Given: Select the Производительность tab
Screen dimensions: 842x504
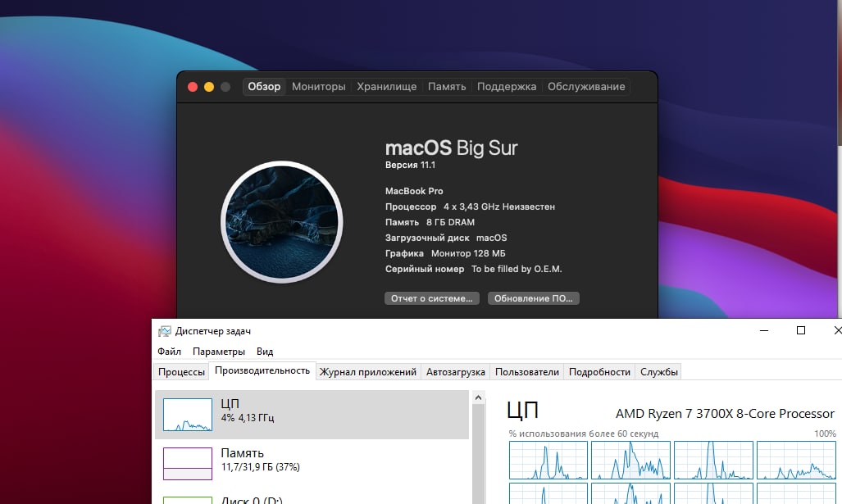Looking at the screenshot, I should [262, 371].
